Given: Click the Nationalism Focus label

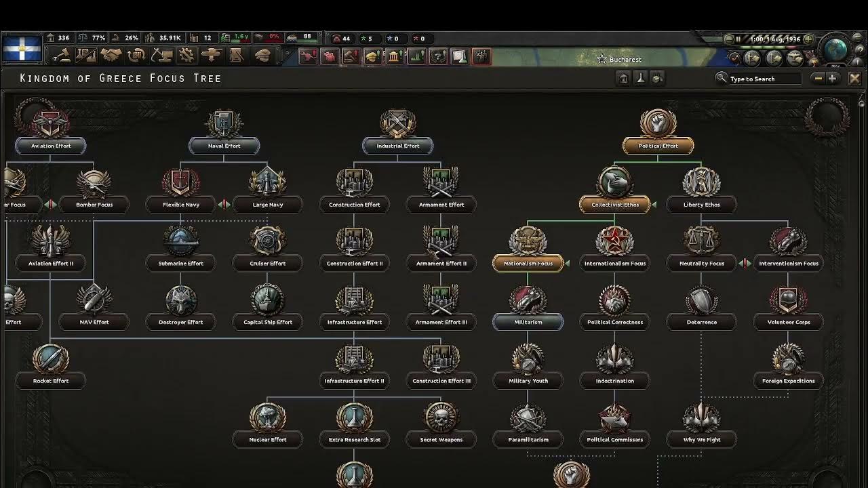Looking at the screenshot, I should (528, 264).
